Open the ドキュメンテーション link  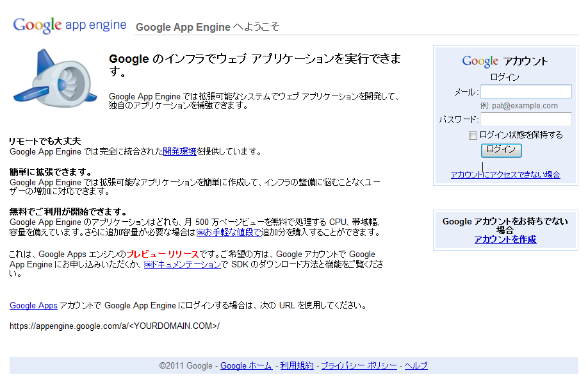183,265
